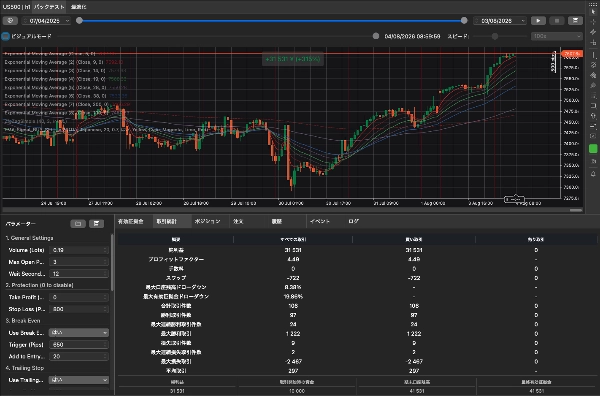Click the visual mode progress slider handle

(376, 36)
